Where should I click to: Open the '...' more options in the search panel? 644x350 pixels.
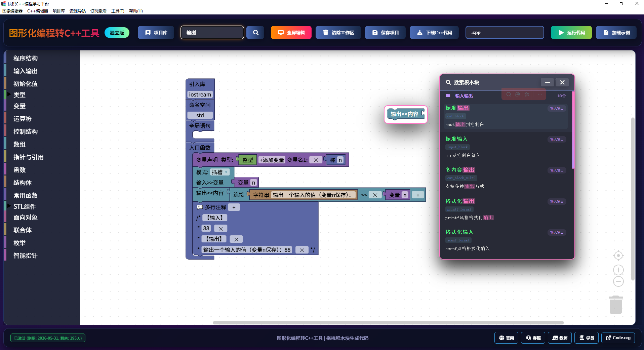point(539,94)
